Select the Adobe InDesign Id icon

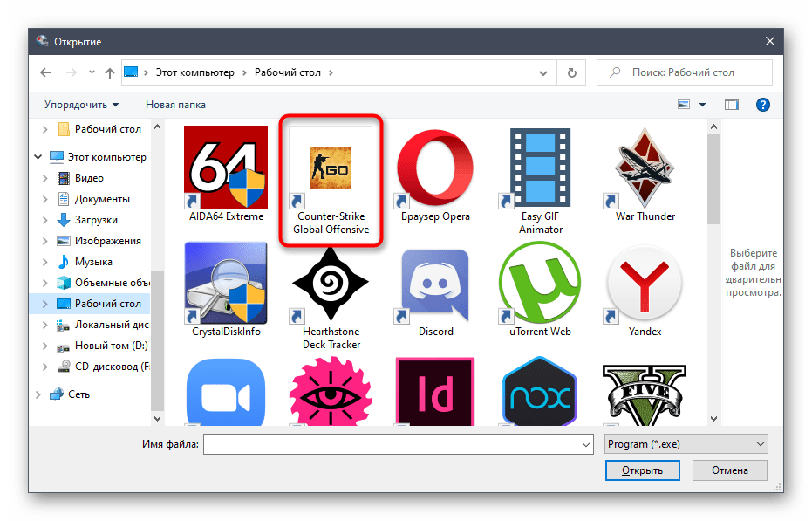(435, 391)
